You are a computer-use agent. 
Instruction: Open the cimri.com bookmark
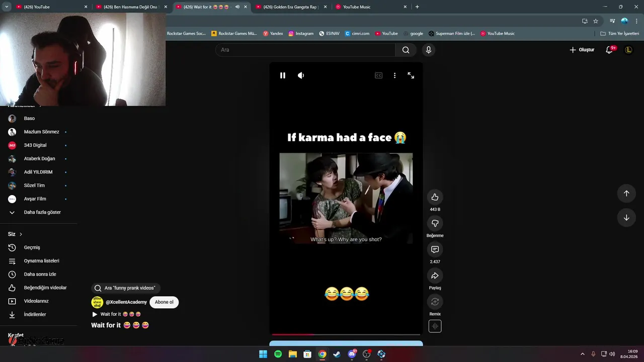point(357,34)
